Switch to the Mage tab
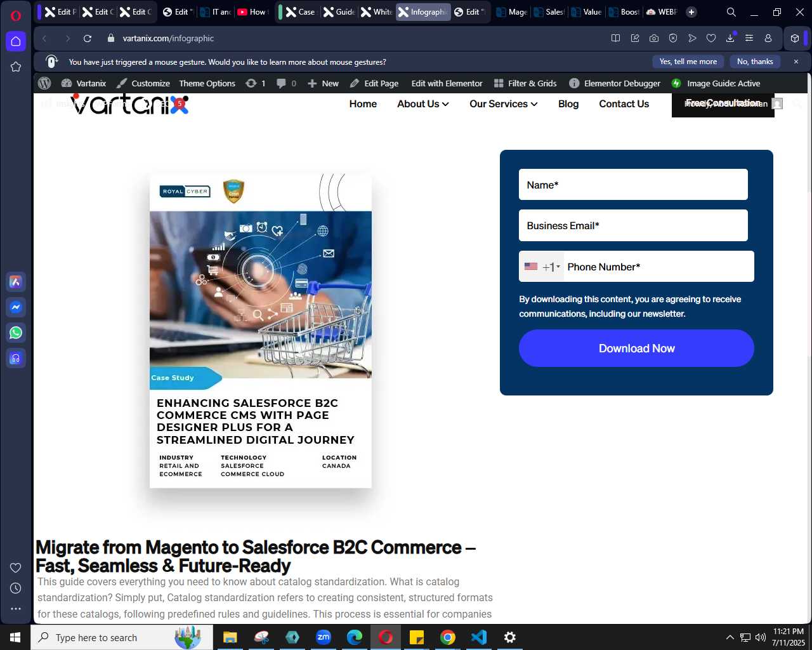The width and height of the screenshot is (812, 650). point(512,12)
